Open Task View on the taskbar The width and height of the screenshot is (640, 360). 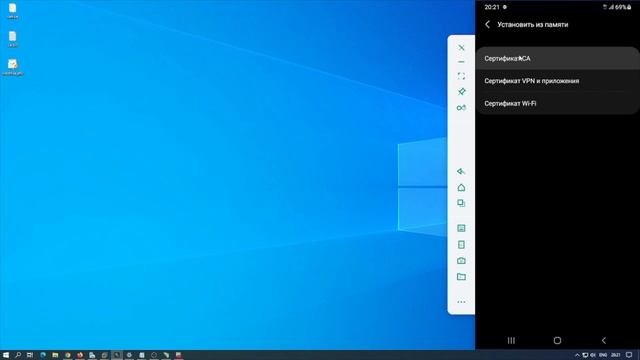[30, 355]
